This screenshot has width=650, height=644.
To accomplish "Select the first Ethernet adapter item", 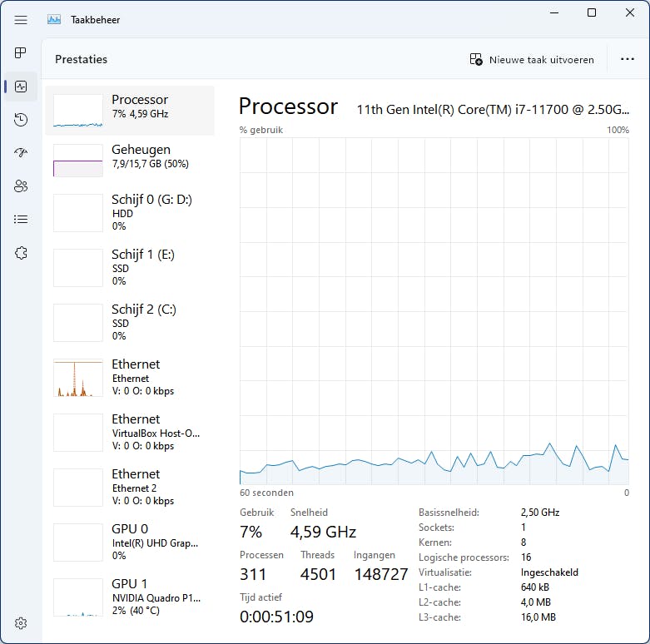I will [x=130, y=378].
